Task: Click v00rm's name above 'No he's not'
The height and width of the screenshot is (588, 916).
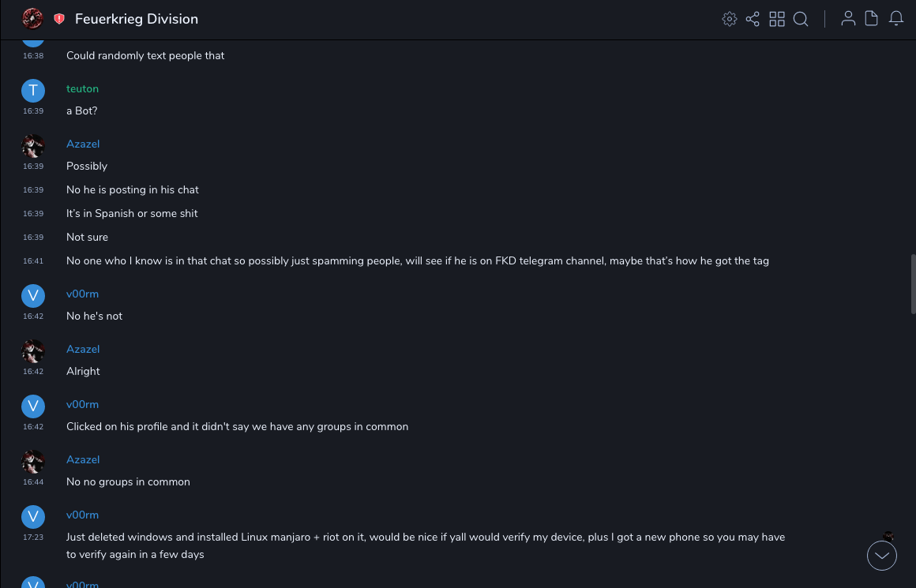Action: tap(82, 294)
